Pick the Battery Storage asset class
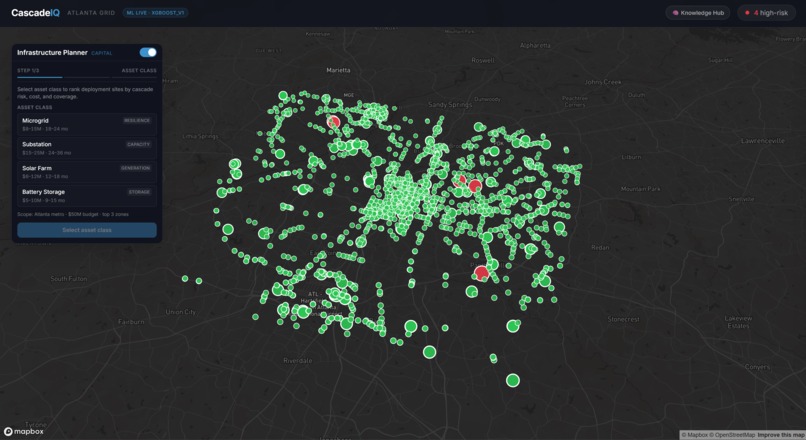The height and width of the screenshot is (440, 806). [x=86, y=195]
